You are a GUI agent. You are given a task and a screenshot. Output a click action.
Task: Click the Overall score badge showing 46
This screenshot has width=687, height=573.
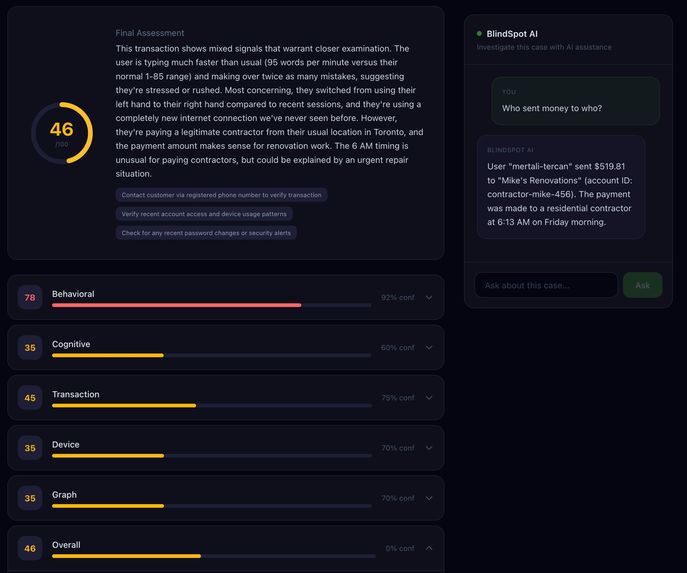click(x=30, y=548)
